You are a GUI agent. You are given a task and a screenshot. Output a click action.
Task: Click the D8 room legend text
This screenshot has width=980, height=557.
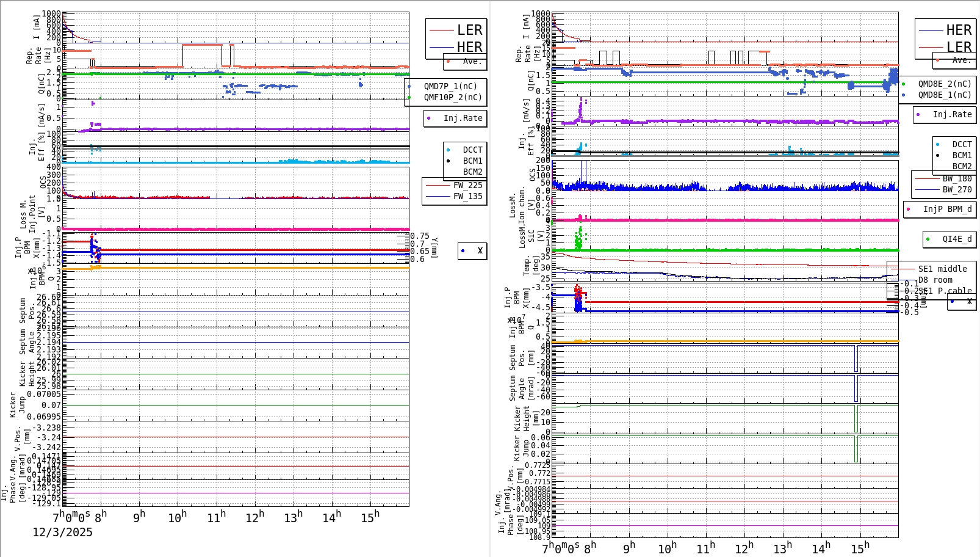(935, 278)
